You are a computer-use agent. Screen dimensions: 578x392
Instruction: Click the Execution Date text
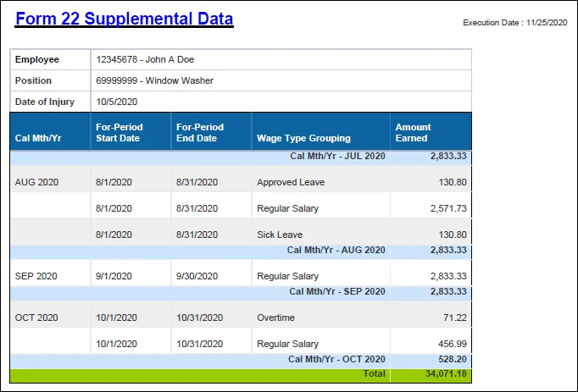pyautogui.click(x=514, y=23)
